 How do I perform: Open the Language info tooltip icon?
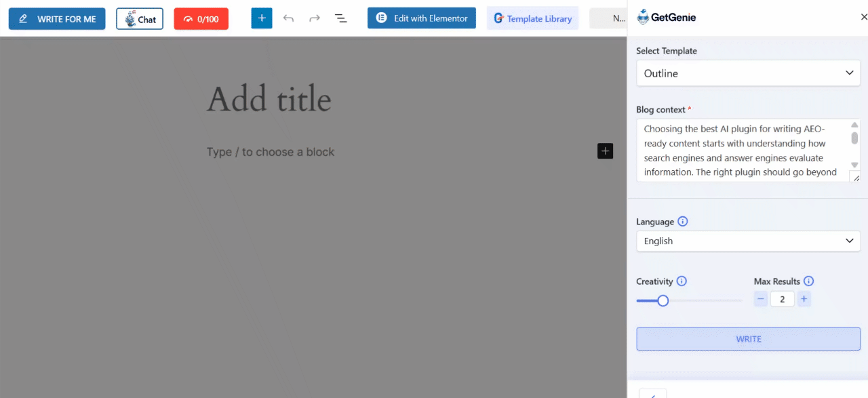click(682, 221)
